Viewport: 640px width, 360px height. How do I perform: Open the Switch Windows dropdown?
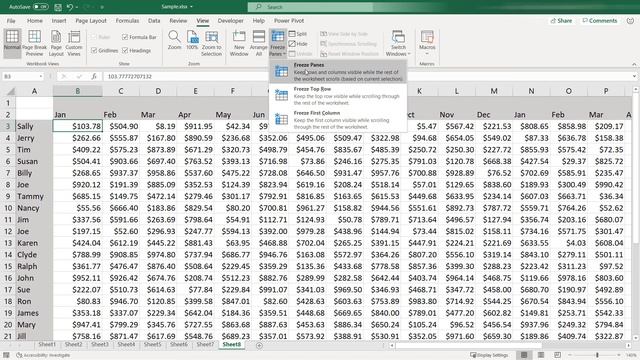pos(398,42)
